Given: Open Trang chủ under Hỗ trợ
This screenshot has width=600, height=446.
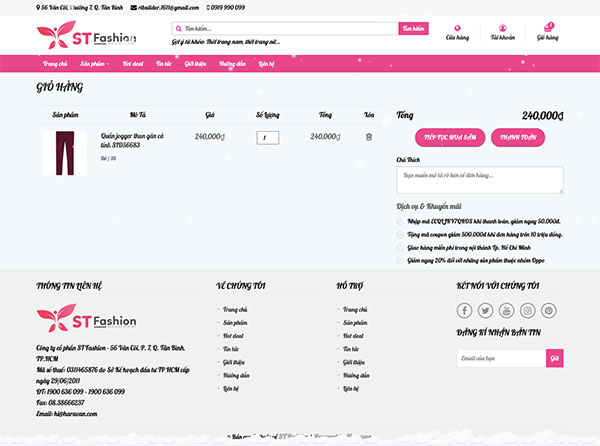Looking at the screenshot, I should click(x=355, y=309).
